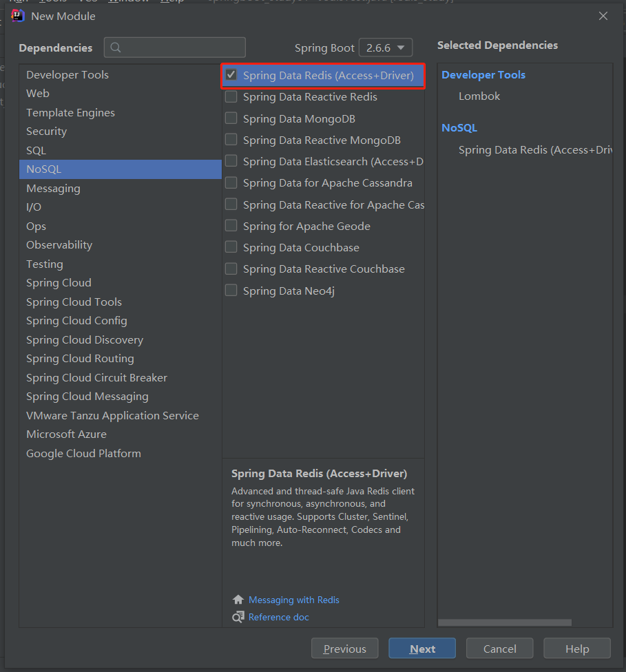Open Spring Cloud Circuit Breaker category
This screenshot has height=672, width=626.
point(121,377)
